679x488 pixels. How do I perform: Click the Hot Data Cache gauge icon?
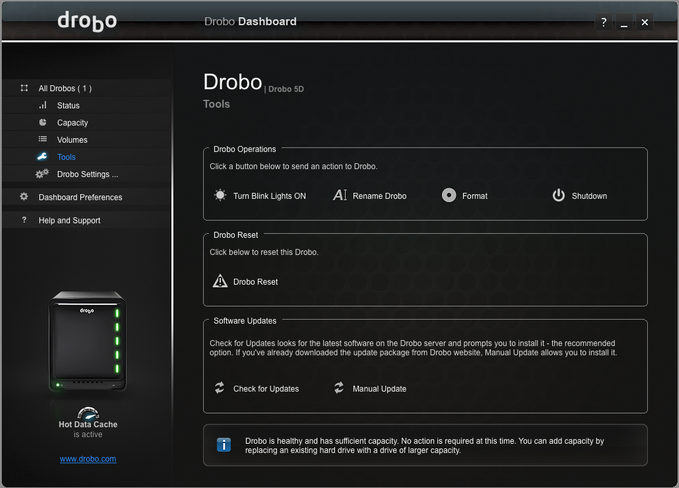pyautogui.click(x=88, y=413)
